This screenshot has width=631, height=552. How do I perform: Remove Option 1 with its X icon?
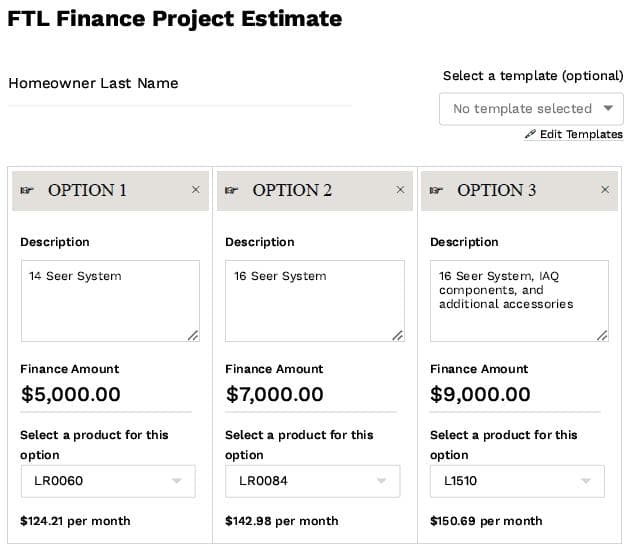tap(196, 190)
